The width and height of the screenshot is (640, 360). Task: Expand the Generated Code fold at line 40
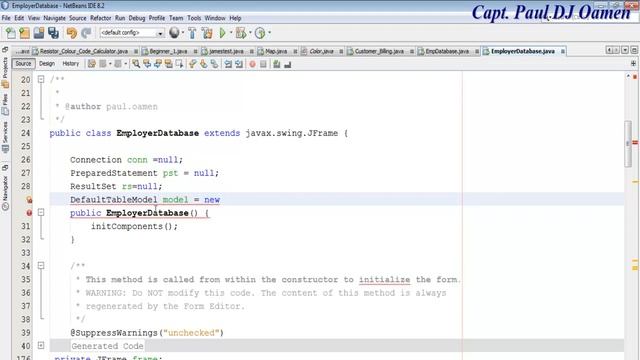[41, 346]
